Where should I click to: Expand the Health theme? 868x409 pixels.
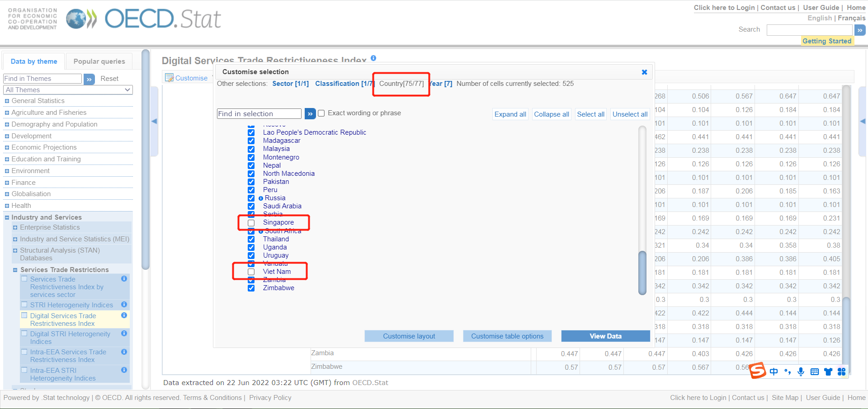point(7,206)
